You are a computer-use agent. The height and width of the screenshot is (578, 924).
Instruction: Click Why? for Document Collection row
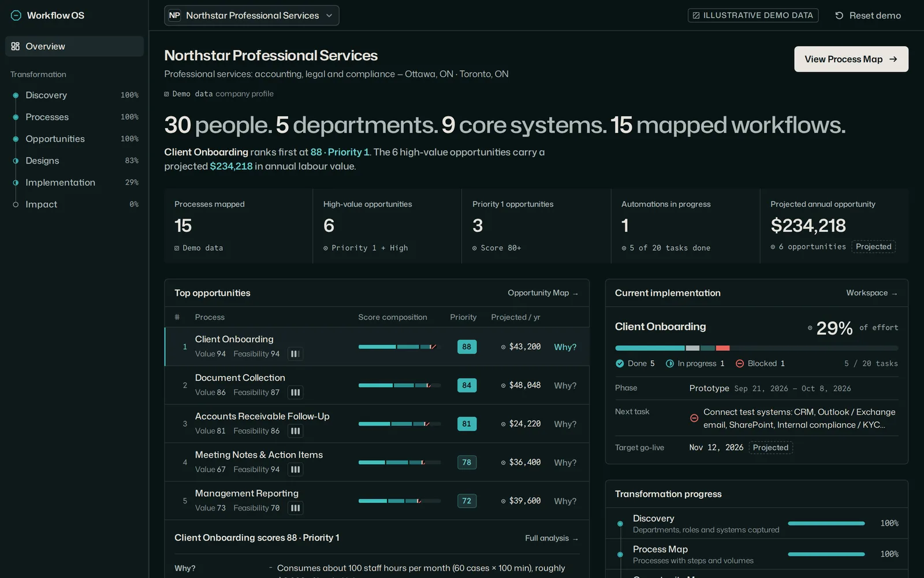pos(565,386)
